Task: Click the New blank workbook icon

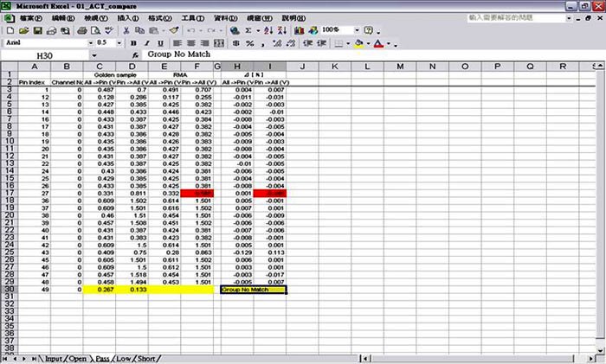Action: tap(10, 30)
